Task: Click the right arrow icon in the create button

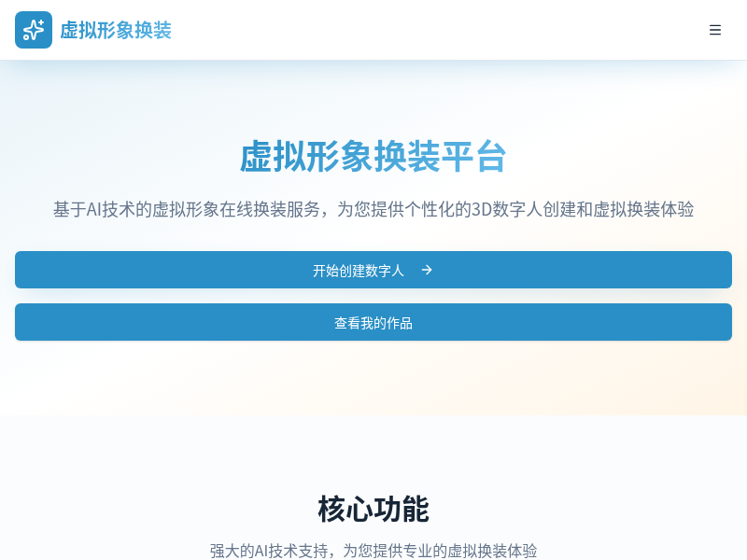Action: coord(427,270)
